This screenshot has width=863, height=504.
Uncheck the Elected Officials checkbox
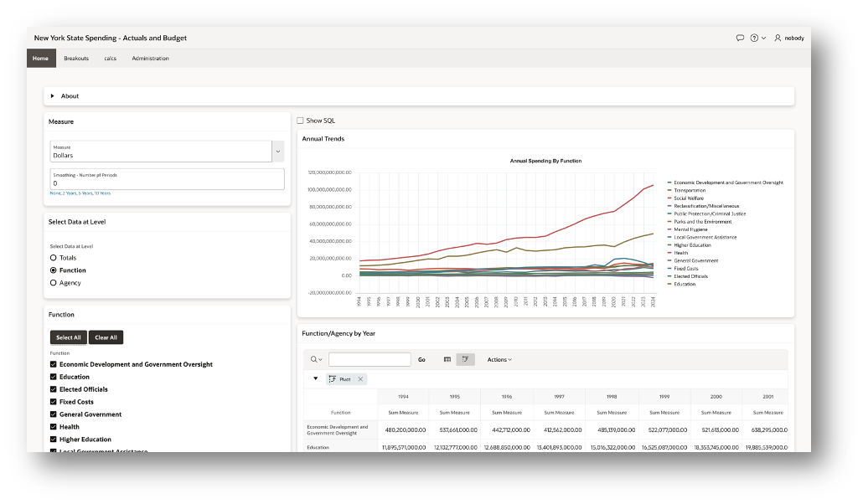coord(54,389)
